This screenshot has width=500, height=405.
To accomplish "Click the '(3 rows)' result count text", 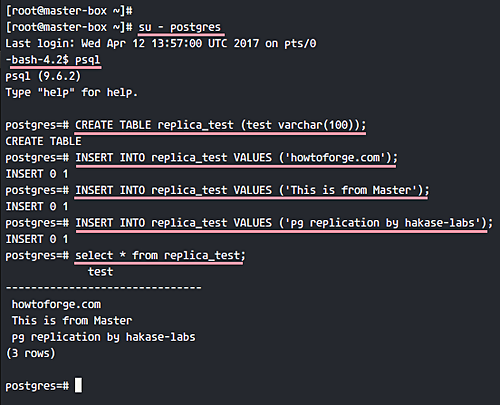I will 31,353.
